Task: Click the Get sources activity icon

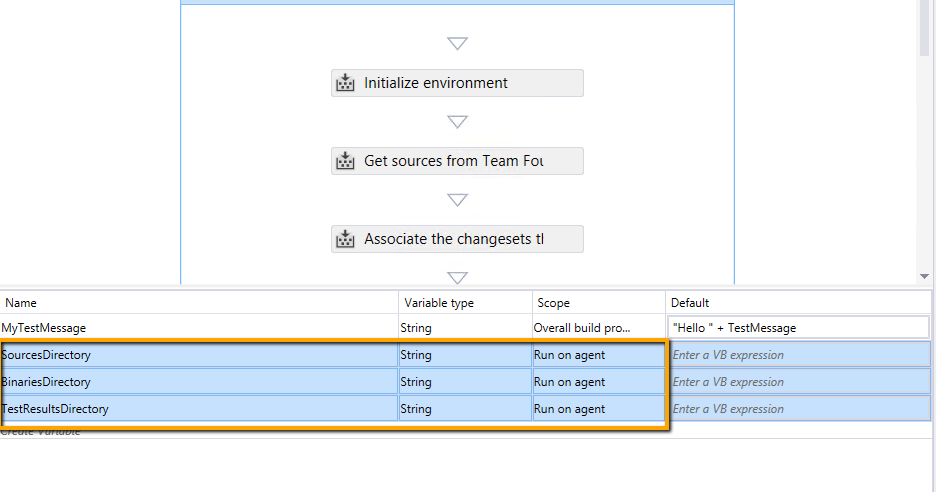Action: pos(346,161)
